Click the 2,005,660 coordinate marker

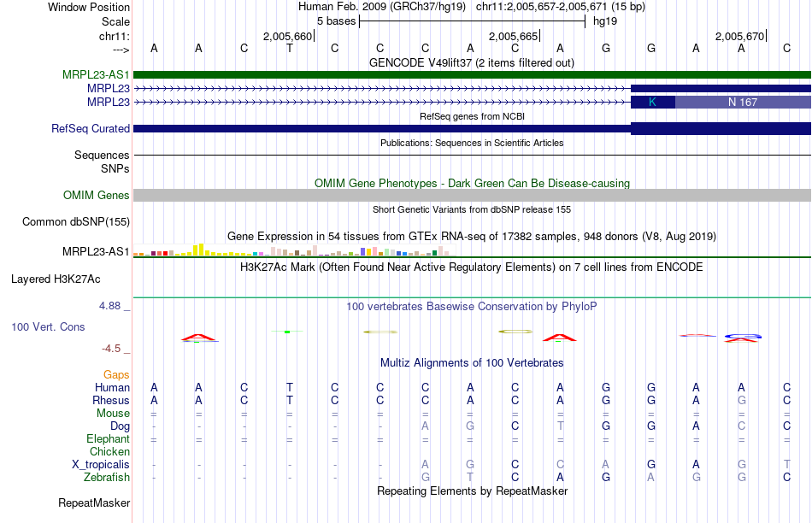[288, 36]
